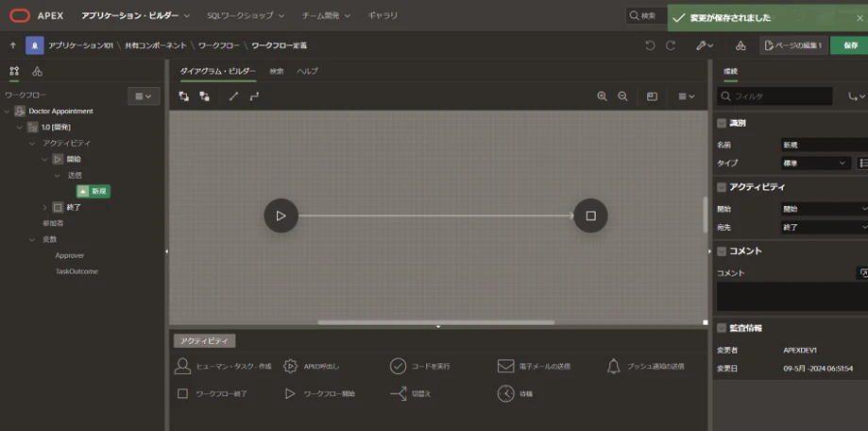Toggle the diagram overview panel icon
The image size is (868, 431).
652,96
